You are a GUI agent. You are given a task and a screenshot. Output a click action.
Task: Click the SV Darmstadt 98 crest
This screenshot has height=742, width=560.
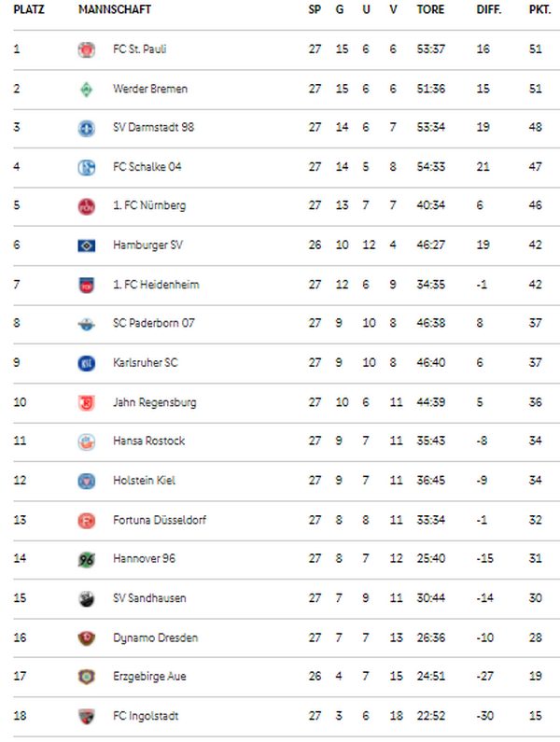click(86, 128)
